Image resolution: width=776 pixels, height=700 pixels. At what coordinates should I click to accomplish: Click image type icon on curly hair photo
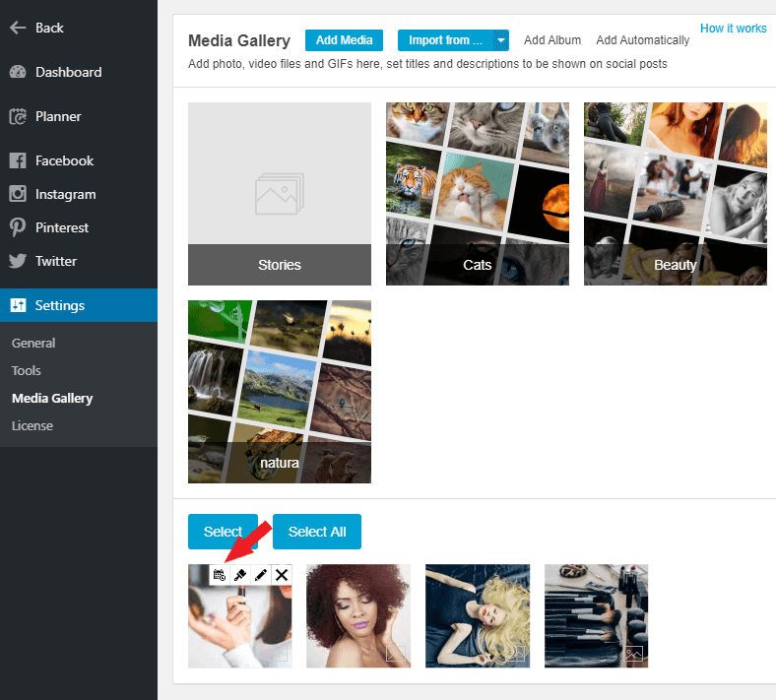point(396,654)
